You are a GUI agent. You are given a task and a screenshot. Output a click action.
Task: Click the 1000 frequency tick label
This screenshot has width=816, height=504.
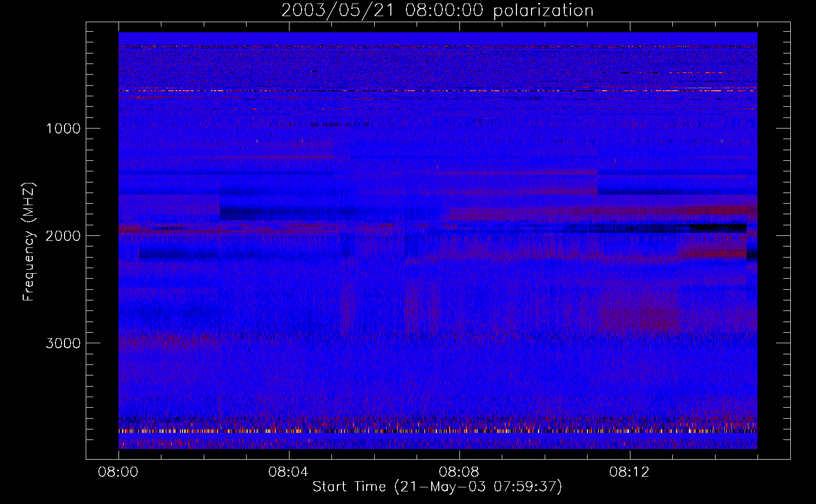coord(64,128)
